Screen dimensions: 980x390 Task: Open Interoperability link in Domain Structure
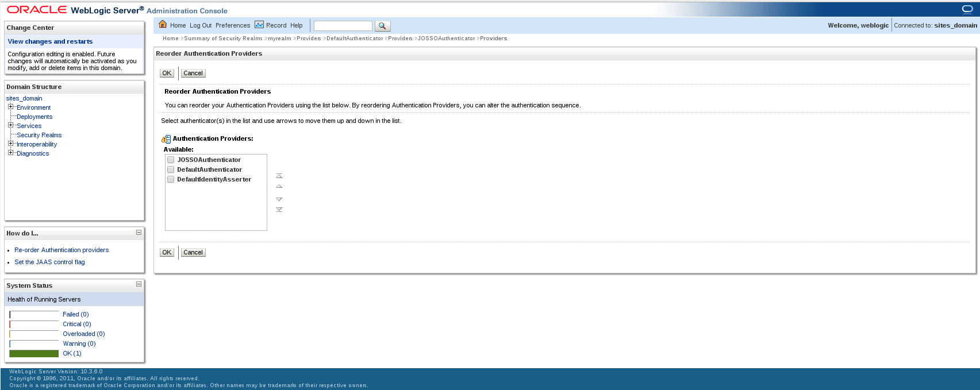click(x=37, y=144)
